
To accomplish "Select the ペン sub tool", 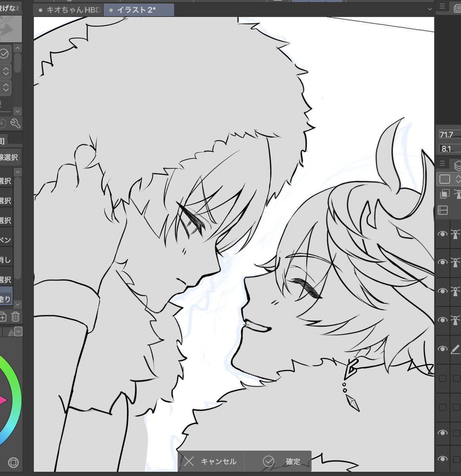I will tap(6, 240).
